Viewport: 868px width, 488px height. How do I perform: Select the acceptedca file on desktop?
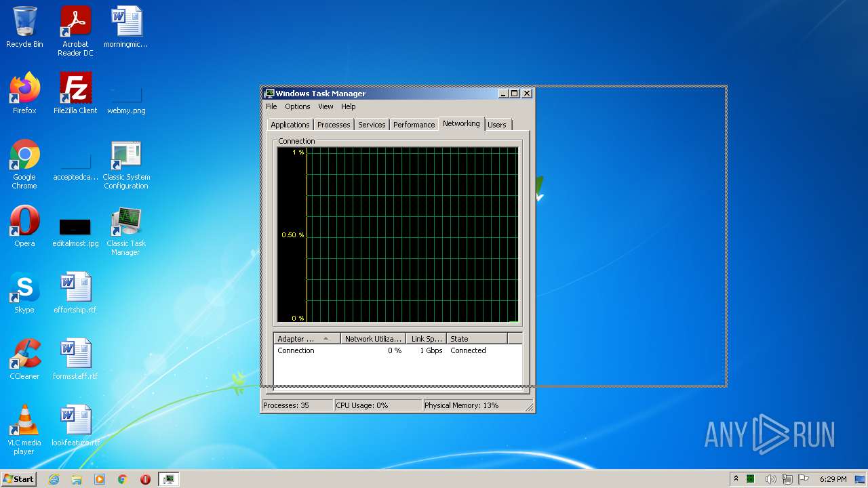[x=75, y=165]
